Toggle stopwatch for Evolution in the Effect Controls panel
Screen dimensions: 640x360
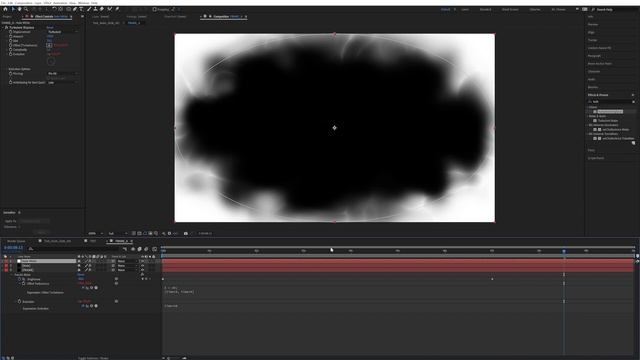[x=11, y=54]
